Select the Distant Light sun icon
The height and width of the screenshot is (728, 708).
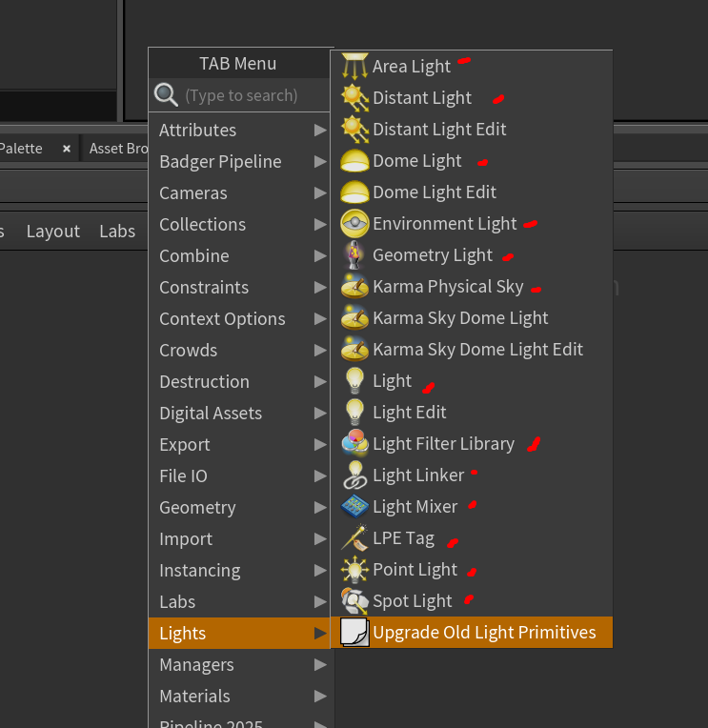coord(354,97)
